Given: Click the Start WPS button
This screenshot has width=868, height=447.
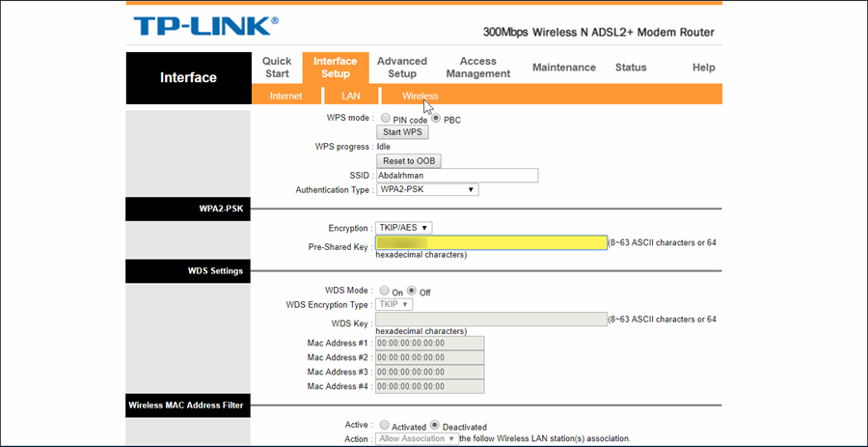Looking at the screenshot, I should click(x=402, y=132).
